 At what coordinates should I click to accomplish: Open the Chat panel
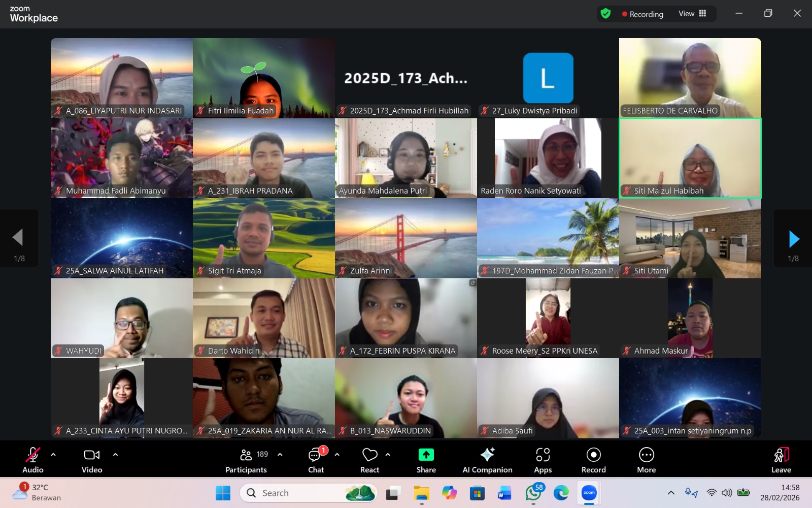click(316, 460)
